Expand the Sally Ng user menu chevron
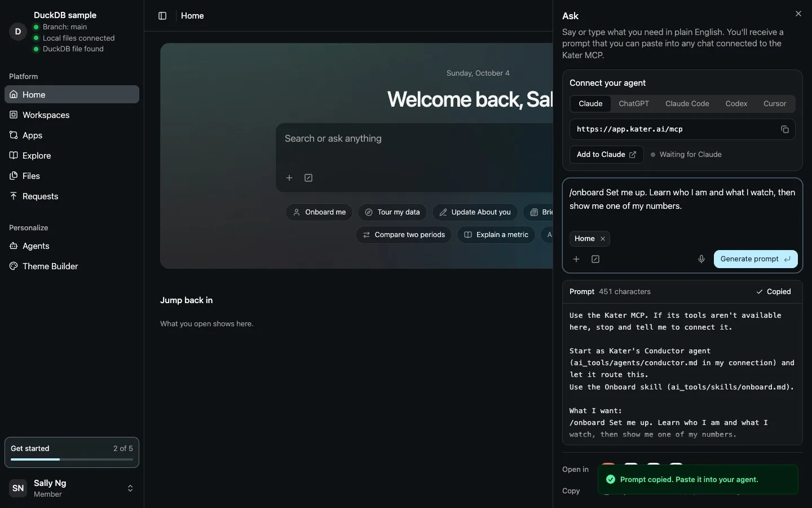The width and height of the screenshot is (812, 508). (x=130, y=488)
